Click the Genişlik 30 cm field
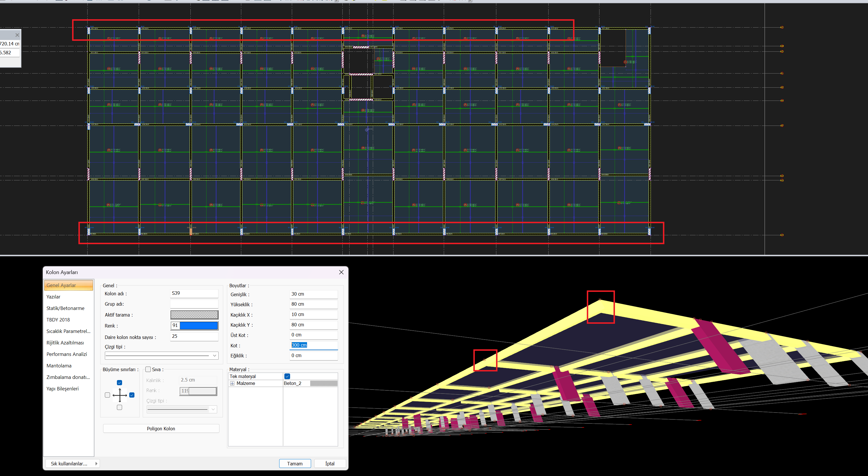The width and height of the screenshot is (868, 476). (x=314, y=294)
